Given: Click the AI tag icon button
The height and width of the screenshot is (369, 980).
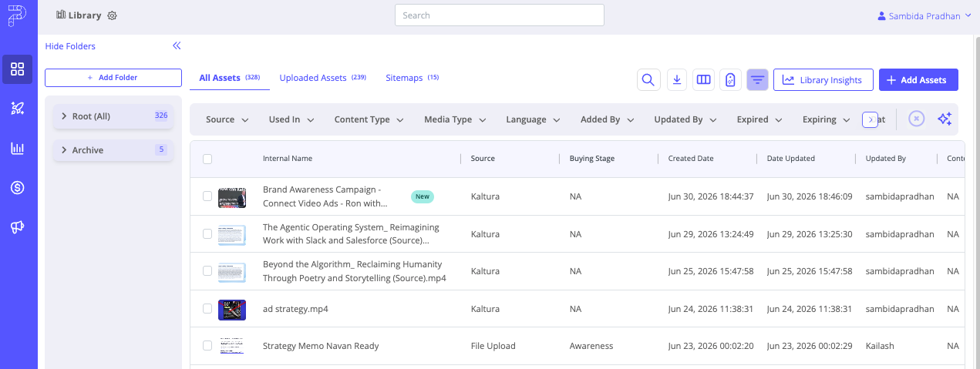Looking at the screenshot, I should click(730, 79).
